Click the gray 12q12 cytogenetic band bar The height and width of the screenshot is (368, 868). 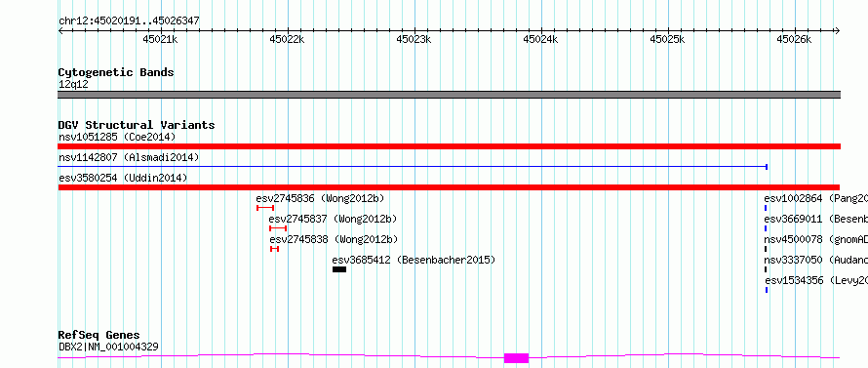(449, 95)
